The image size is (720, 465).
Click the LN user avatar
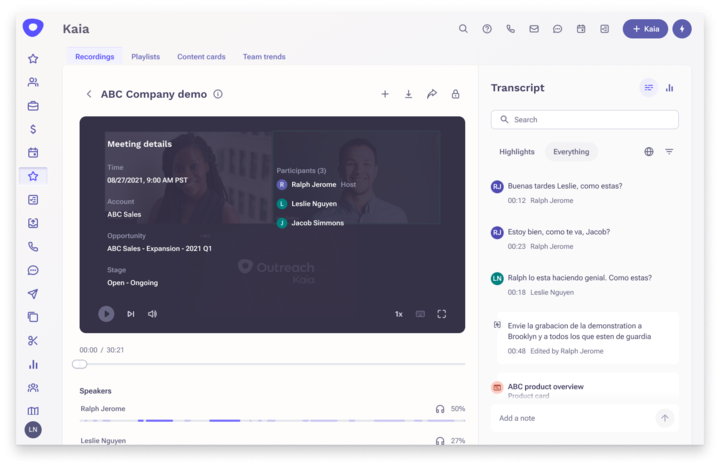tap(33, 430)
